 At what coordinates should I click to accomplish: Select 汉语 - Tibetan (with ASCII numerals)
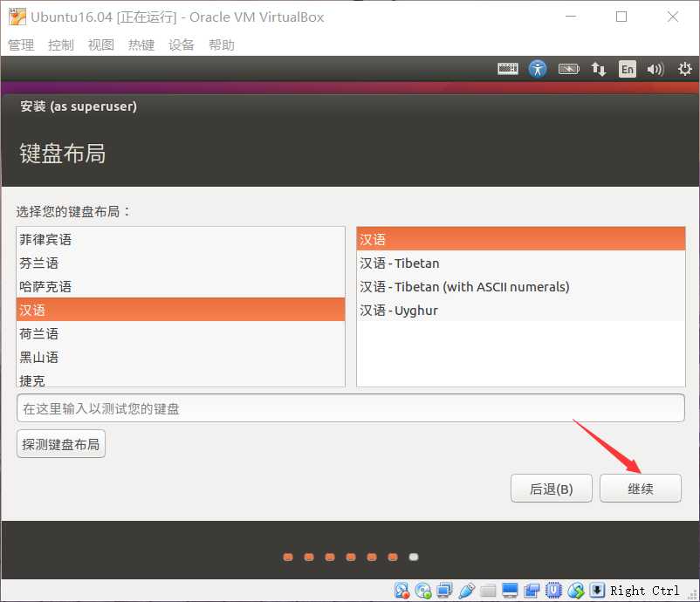[x=520, y=286]
